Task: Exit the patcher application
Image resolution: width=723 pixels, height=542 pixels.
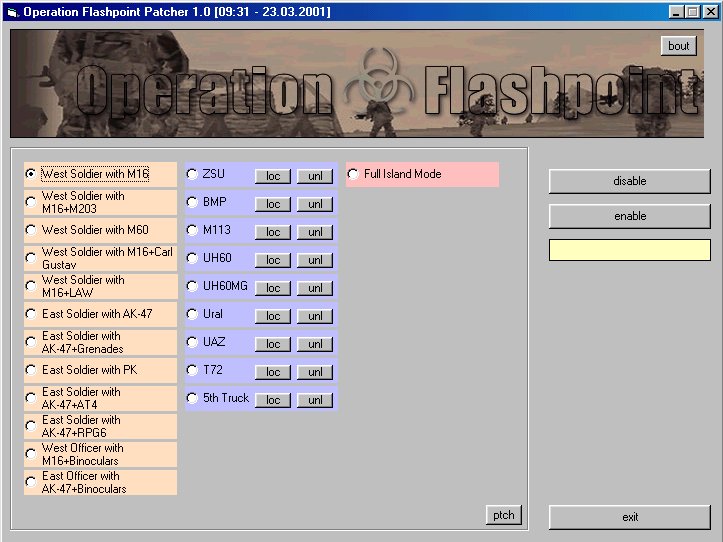Action: (x=630, y=517)
